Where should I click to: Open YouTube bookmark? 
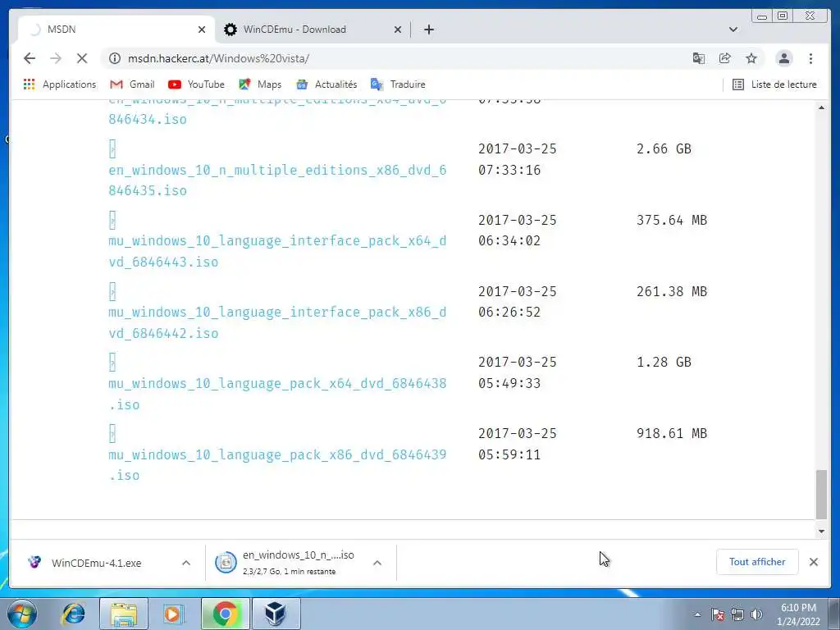[x=196, y=84]
